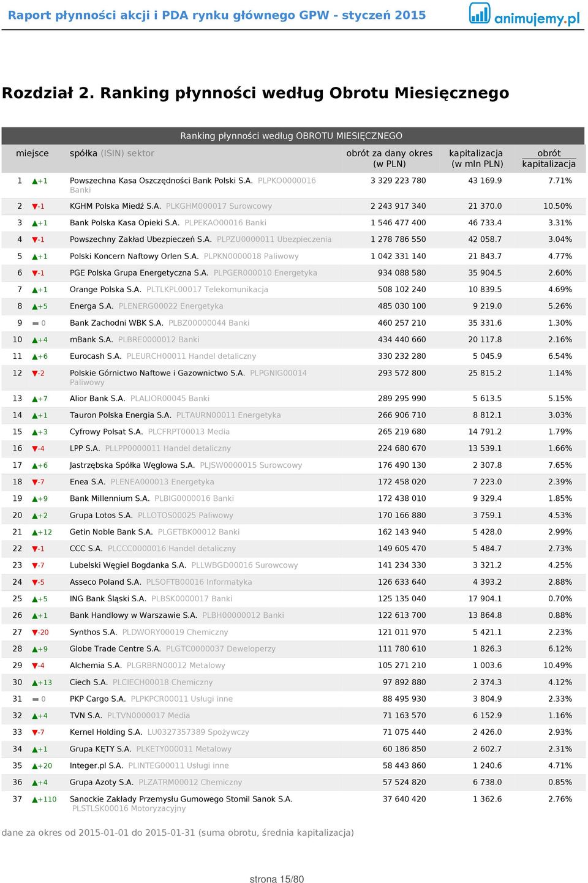Click turnover 37 640 420 for Stomil Sanok
This screenshot has height=883, width=588.
404,799
